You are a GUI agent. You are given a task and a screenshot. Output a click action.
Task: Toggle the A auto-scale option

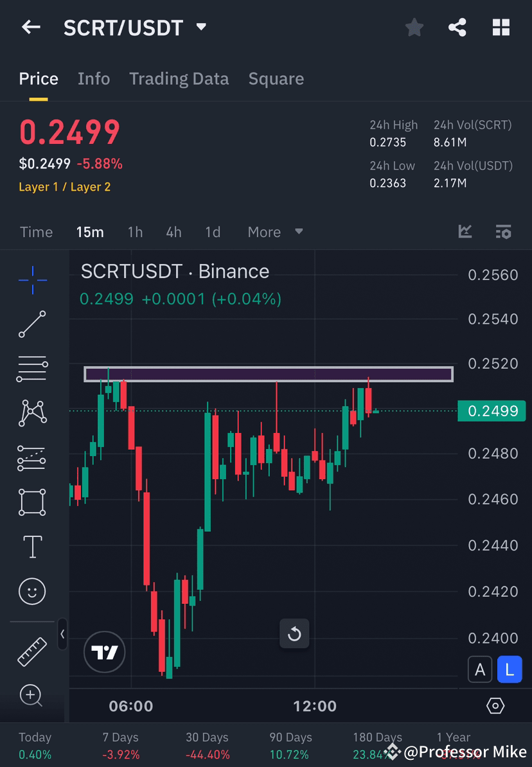(480, 669)
